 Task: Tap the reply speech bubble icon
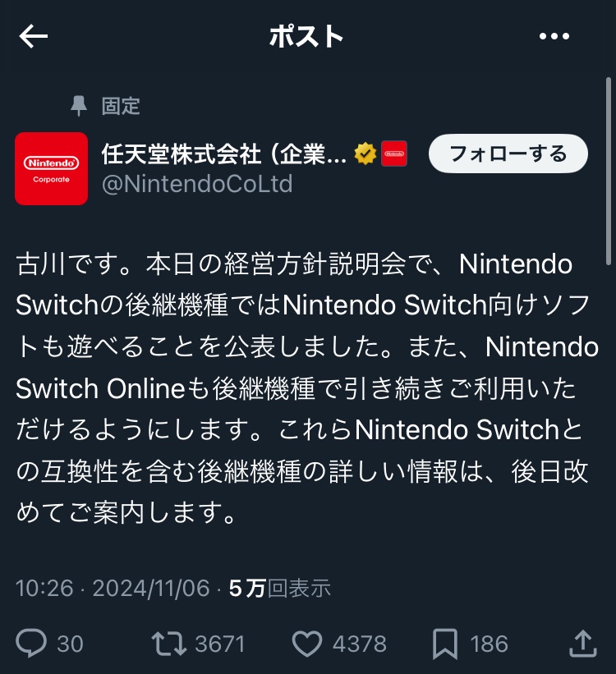click(31, 643)
